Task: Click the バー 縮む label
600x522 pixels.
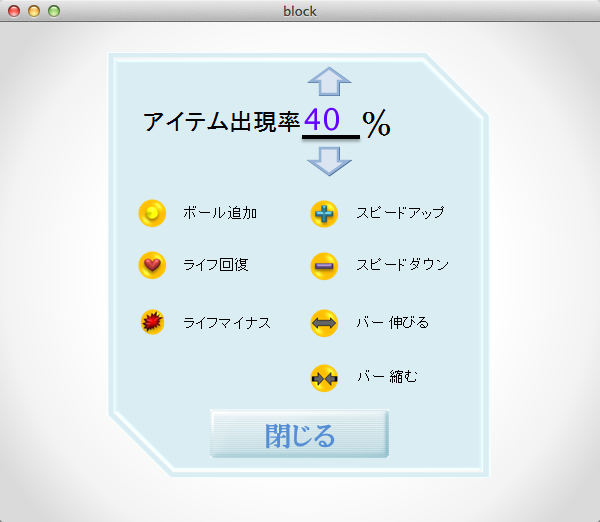Action: point(387,377)
